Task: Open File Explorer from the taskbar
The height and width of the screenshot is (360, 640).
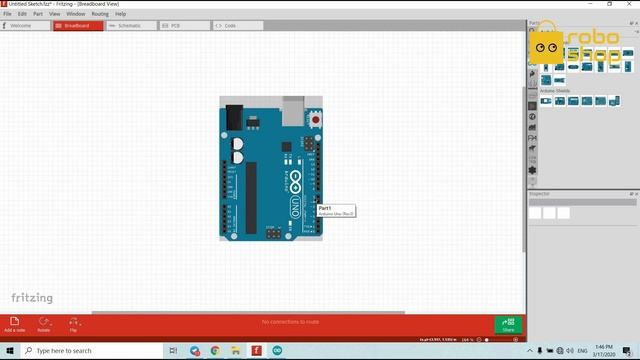Action: click(236, 351)
